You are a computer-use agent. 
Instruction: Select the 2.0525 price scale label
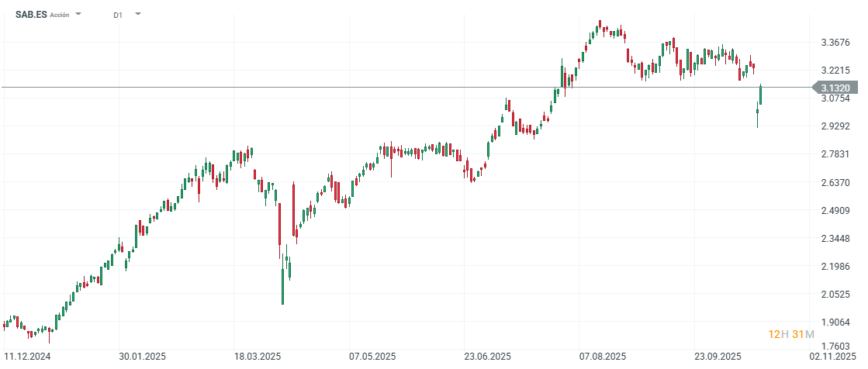coord(835,295)
